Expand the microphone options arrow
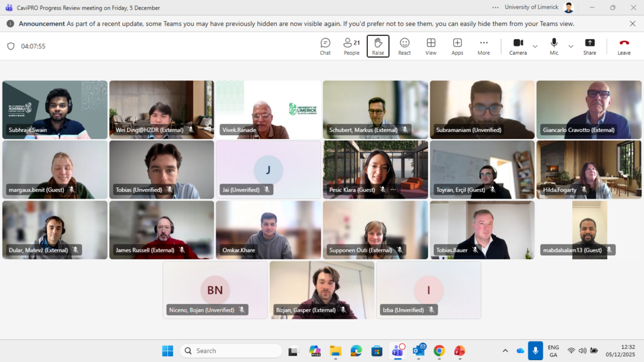This screenshot has width=644, height=362. [571, 47]
